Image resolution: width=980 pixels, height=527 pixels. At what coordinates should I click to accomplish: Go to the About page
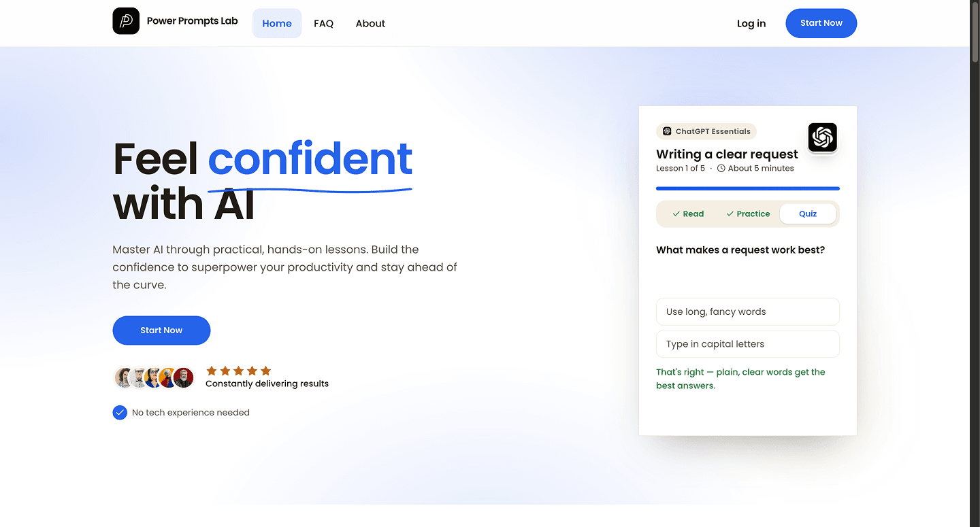(x=370, y=23)
